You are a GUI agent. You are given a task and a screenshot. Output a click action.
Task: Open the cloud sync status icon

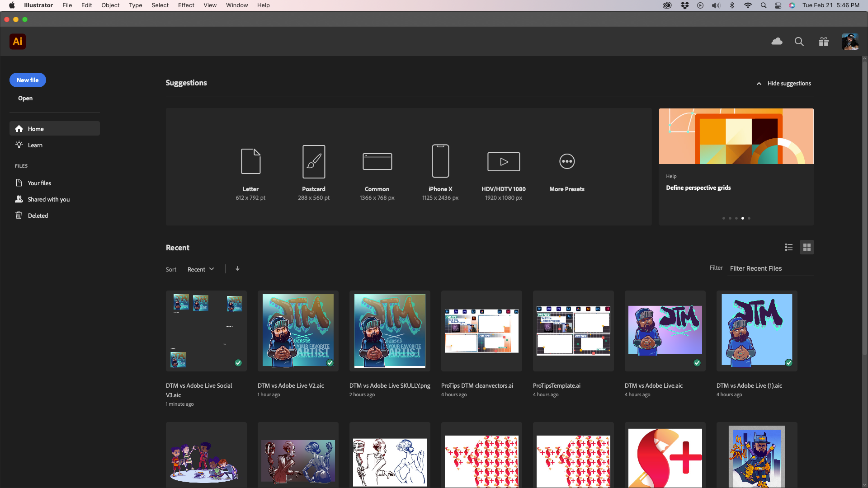click(x=777, y=42)
